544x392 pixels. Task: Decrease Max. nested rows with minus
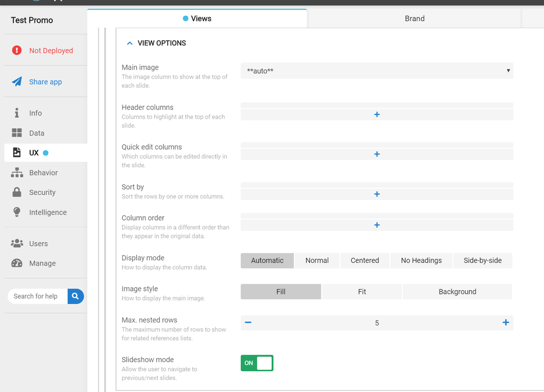point(248,323)
